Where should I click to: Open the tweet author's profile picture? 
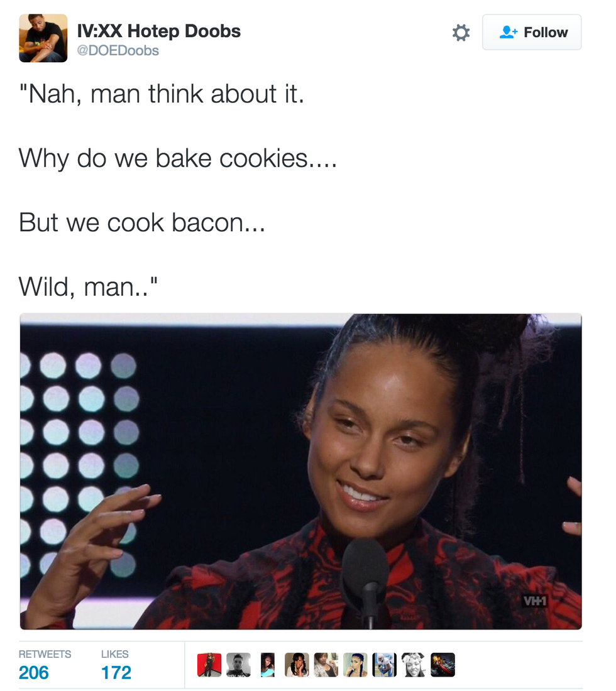tap(43, 38)
